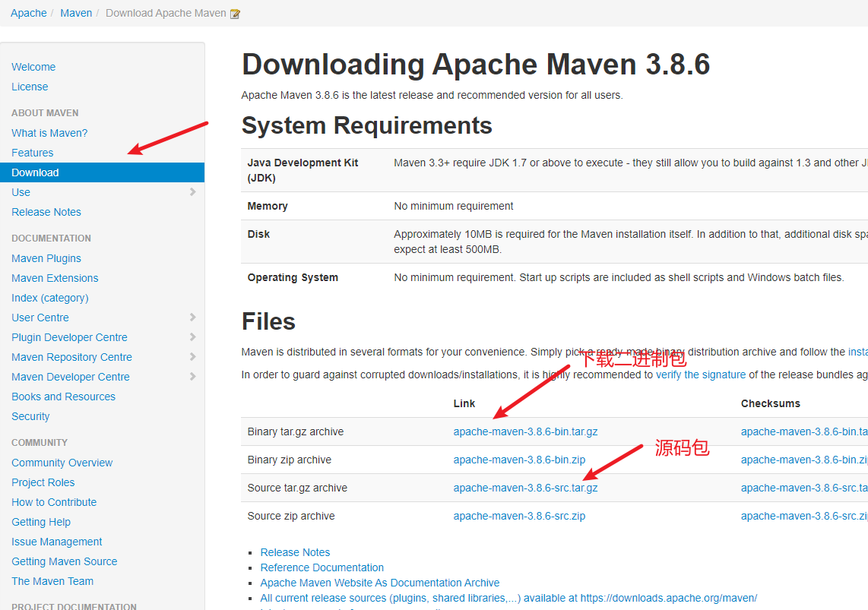Select the highlighted Download menu item
Viewport: 868px width, 610px height.
tap(102, 172)
